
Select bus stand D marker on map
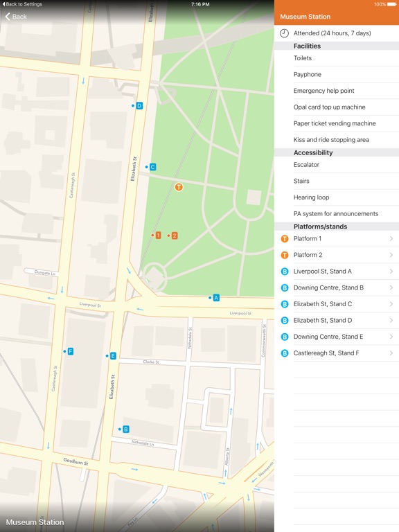[139, 106]
